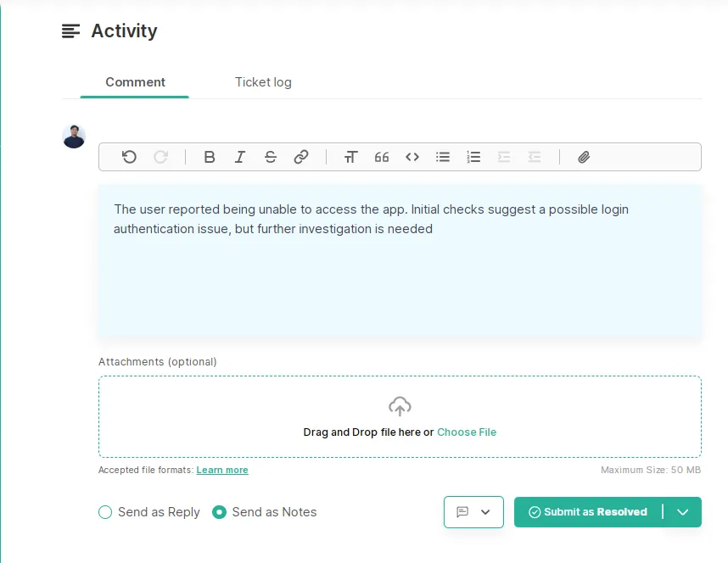Switch to the Ticket log tab
Viewport: 728px width, 563px height.
(x=263, y=82)
